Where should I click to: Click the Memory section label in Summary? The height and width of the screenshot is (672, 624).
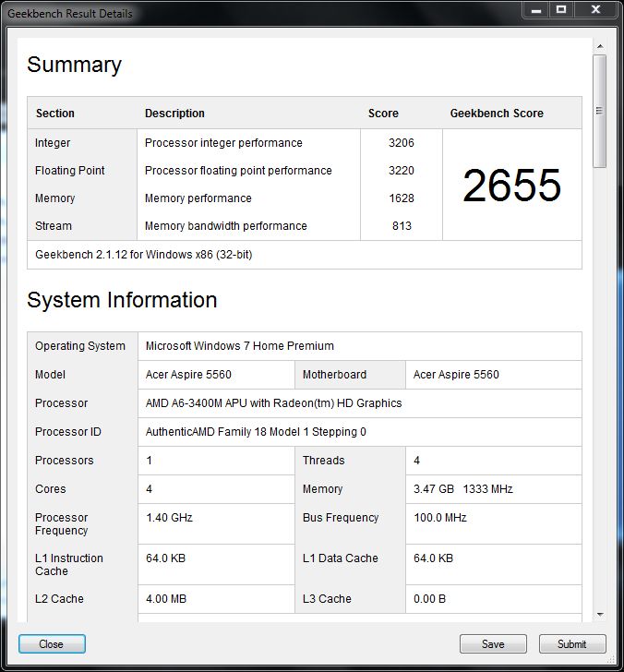click(54, 198)
